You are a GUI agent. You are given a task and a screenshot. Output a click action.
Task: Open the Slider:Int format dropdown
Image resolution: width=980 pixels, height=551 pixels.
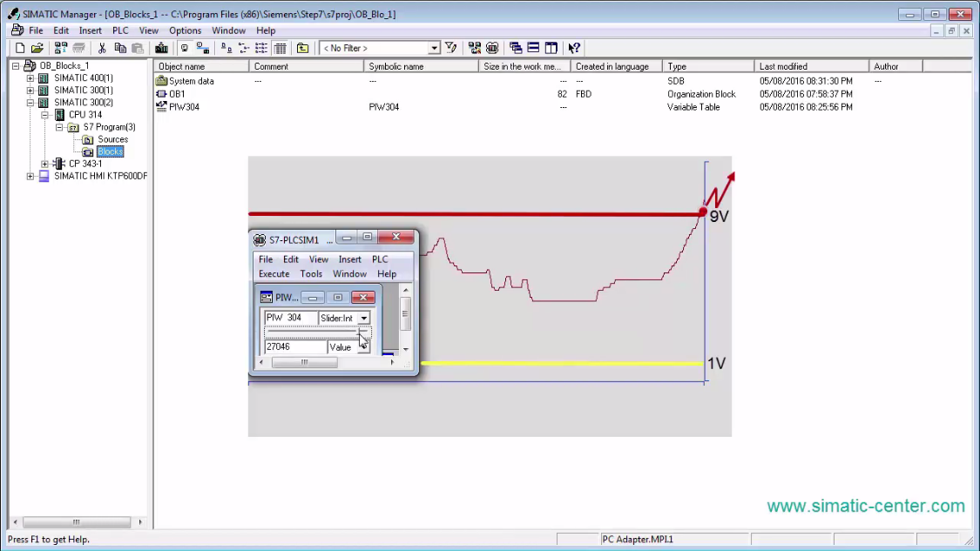click(x=364, y=318)
